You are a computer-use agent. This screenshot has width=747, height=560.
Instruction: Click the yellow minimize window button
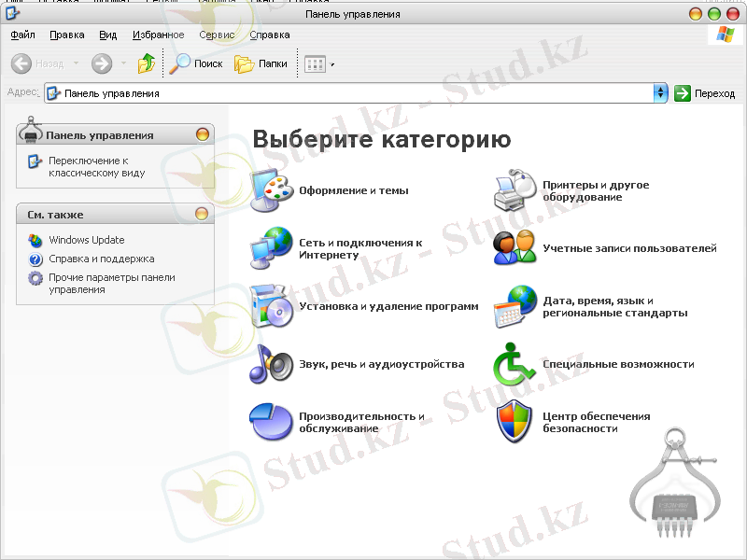(x=696, y=14)
